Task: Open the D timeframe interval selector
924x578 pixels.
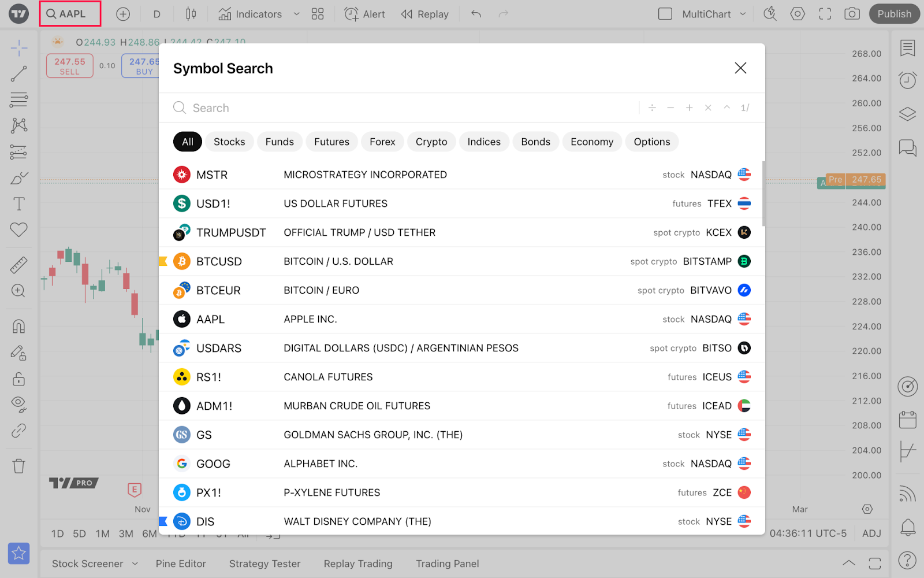Action: tap(157, 14)
